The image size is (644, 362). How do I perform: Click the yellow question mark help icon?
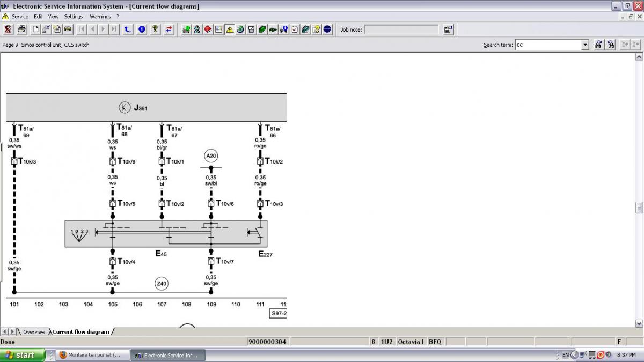coord(155,29)
